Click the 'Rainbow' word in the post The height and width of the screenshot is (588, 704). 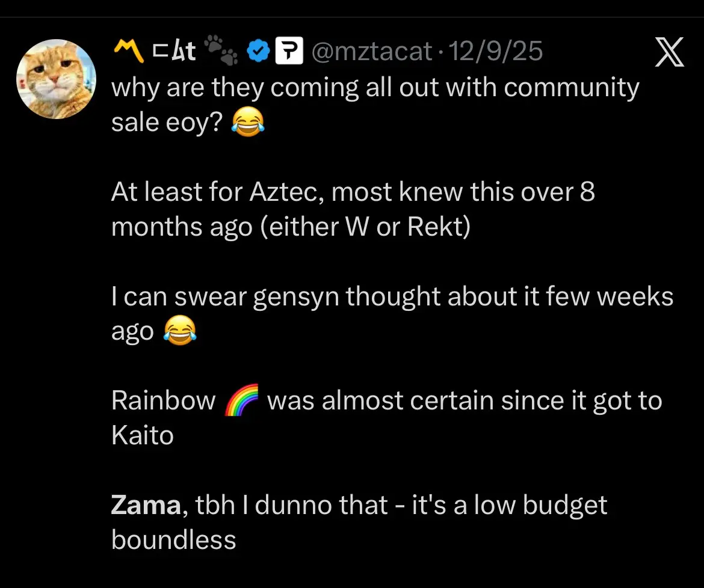point(164,400)
